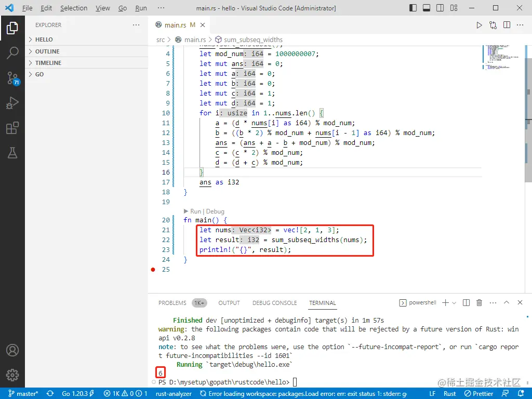
Task: Split the editor right
Action: [507, 25]
